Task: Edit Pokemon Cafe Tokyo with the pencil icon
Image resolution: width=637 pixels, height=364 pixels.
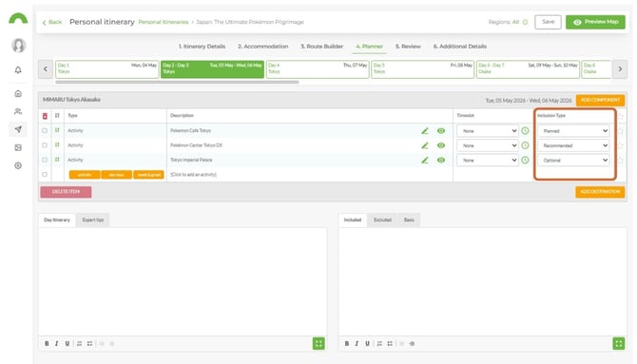Action: coord(425,131)
